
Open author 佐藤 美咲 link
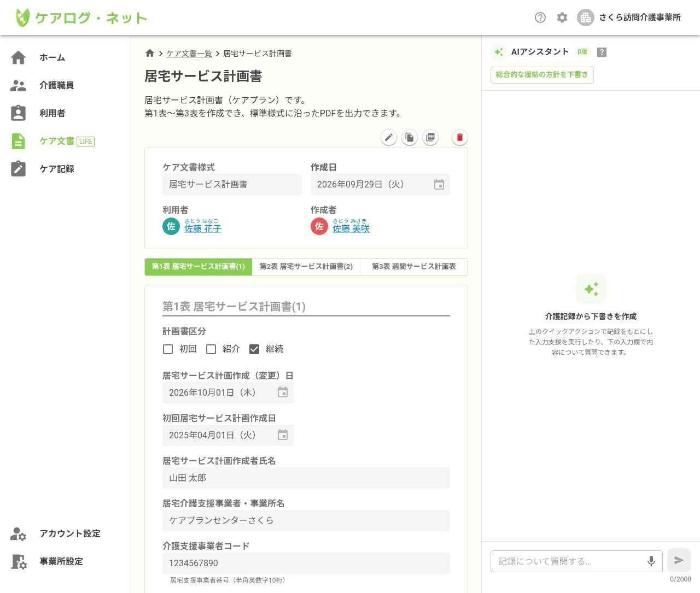[351, 228]
